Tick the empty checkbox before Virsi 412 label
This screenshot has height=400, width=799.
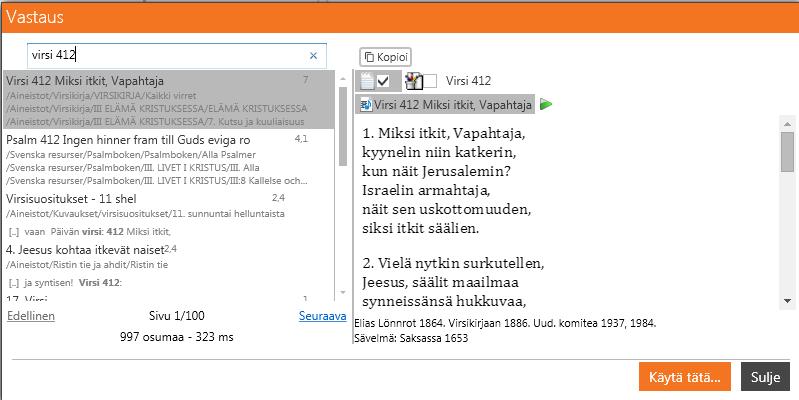(431, 81)
